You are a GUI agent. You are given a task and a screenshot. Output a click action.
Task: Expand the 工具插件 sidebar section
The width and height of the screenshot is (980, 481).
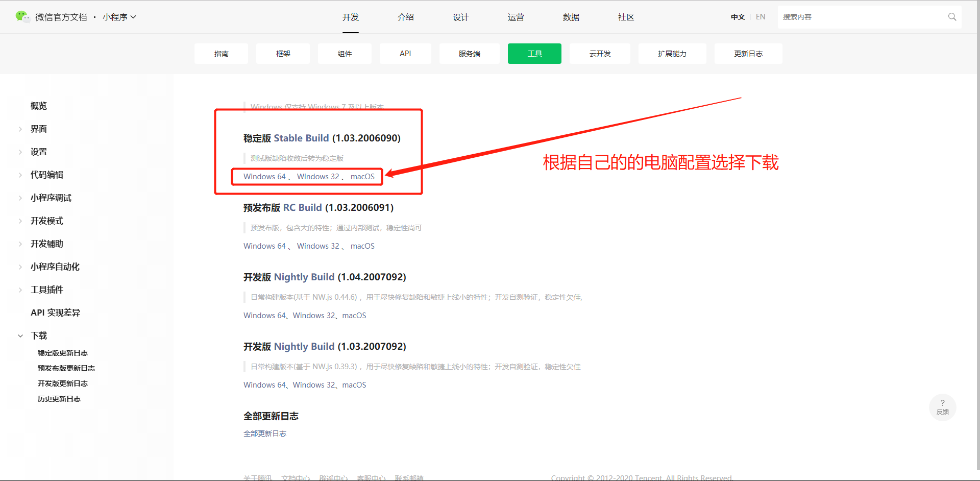(x=20, y=290)
